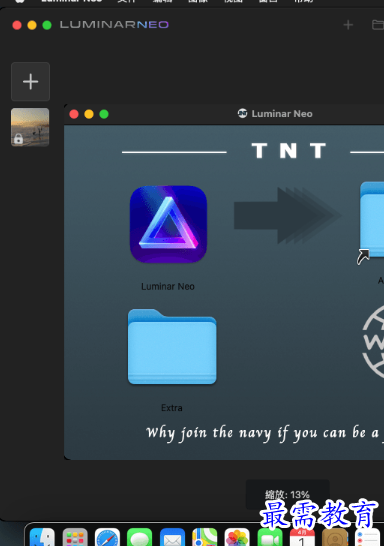Select the locked beach photo thumbnail
This screenshot has height=546, width=384.
[x=30, y=127]
